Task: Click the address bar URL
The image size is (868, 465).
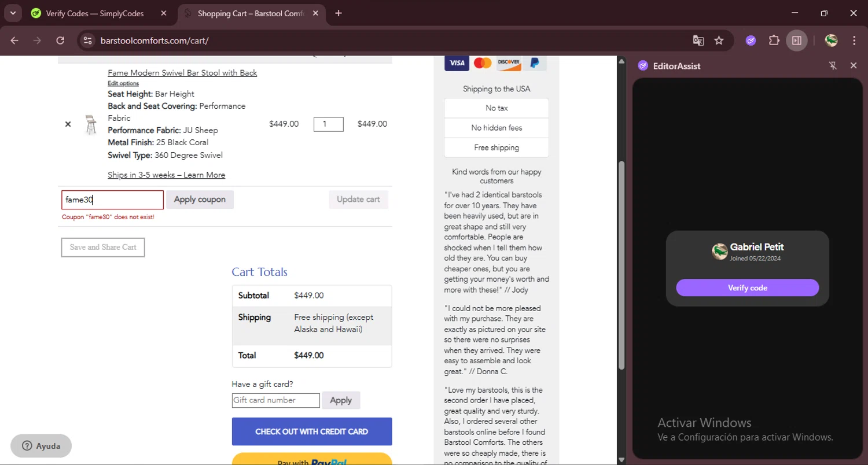Action: 155,40
